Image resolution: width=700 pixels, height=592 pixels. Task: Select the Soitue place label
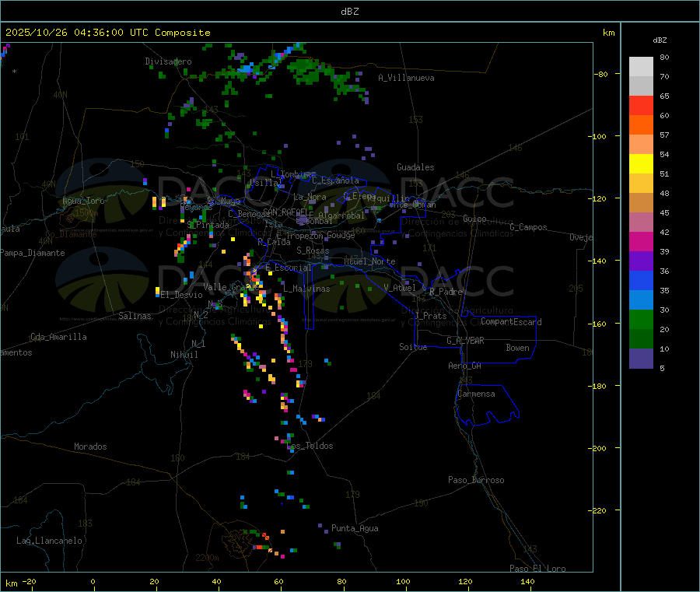(413, 347)
